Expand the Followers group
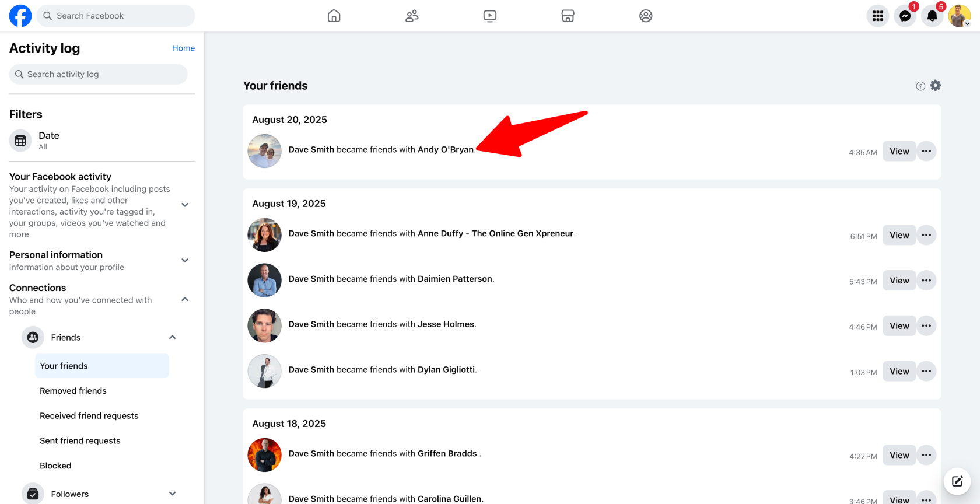The width and height of the screenshot is (980, 504). pyautogui.click(x=173, y=494)
